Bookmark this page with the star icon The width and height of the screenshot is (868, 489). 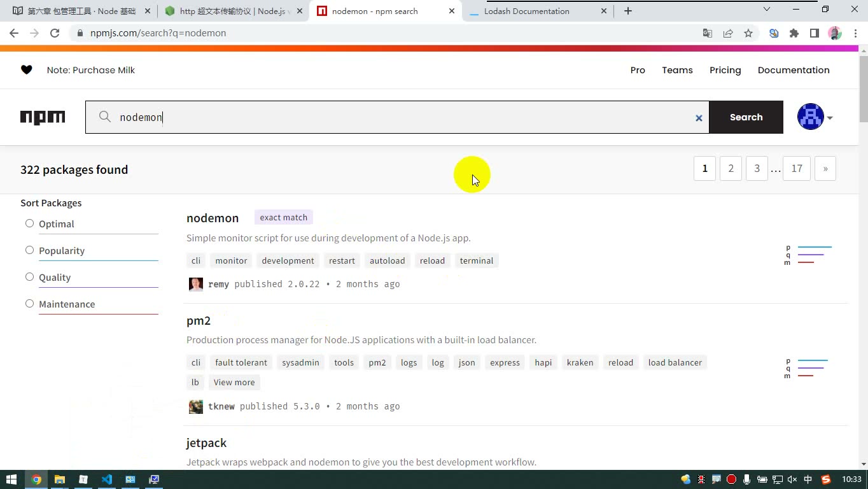pyautogui.click(x=748, y=33)
